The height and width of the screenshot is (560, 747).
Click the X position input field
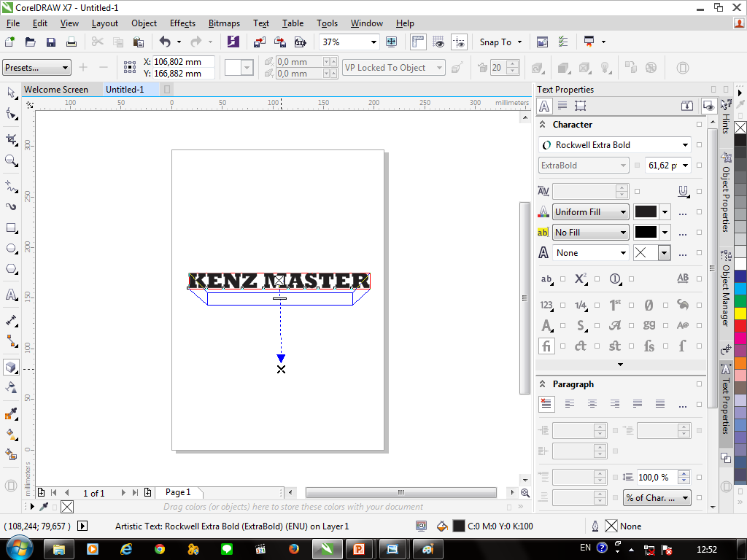182,62
